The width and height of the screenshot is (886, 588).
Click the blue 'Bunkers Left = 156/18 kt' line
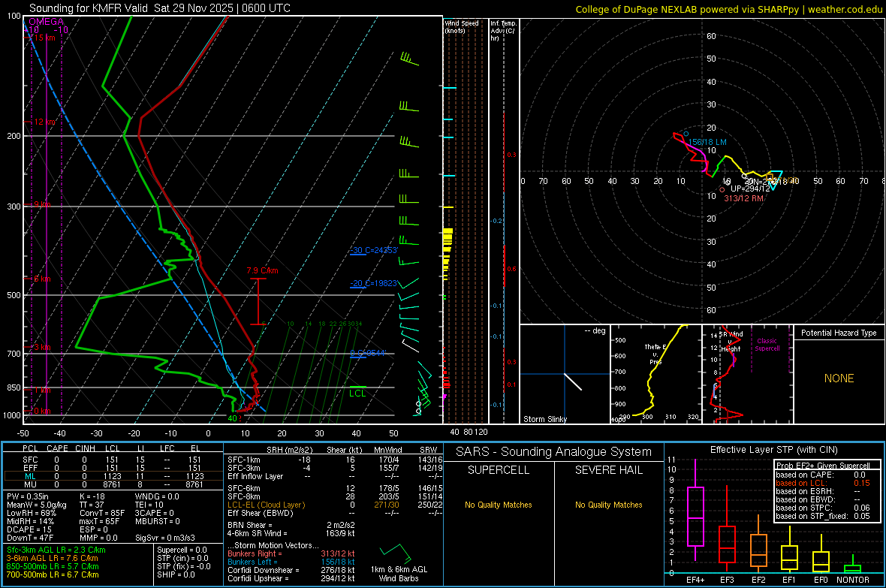tap(291, 562)
